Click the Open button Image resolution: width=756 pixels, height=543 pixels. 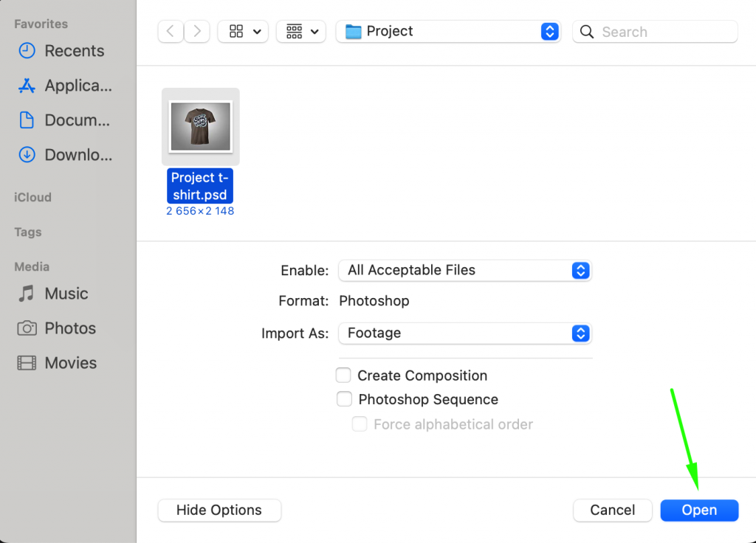699,510
